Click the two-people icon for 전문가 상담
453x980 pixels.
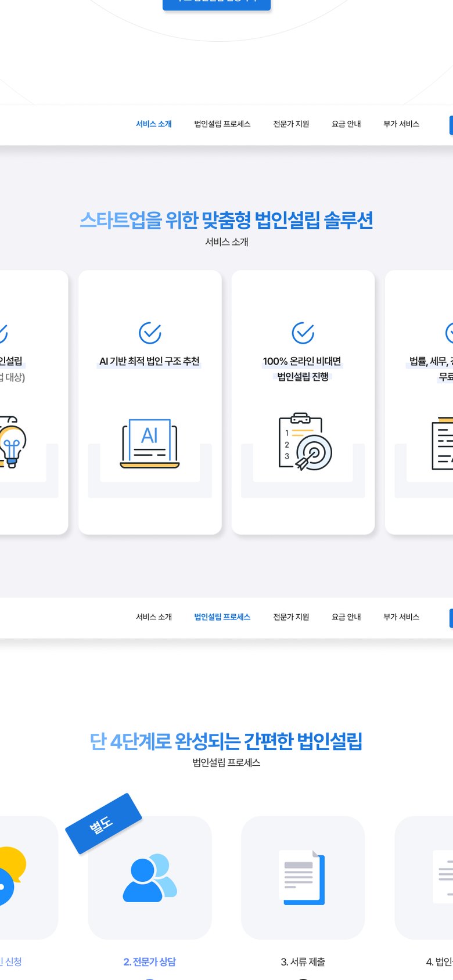[150, 877]
